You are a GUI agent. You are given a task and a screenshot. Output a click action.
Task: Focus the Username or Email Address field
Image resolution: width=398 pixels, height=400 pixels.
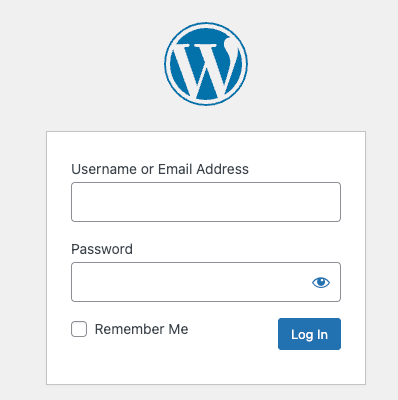point(206,202)
